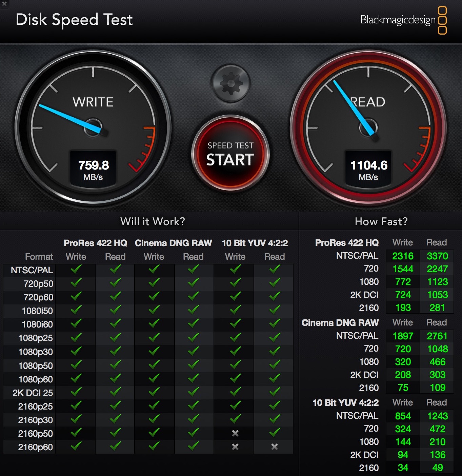
Task: Click the NTSC/PAL ProRes 422 HQ write checkmark
Action: 76,269
